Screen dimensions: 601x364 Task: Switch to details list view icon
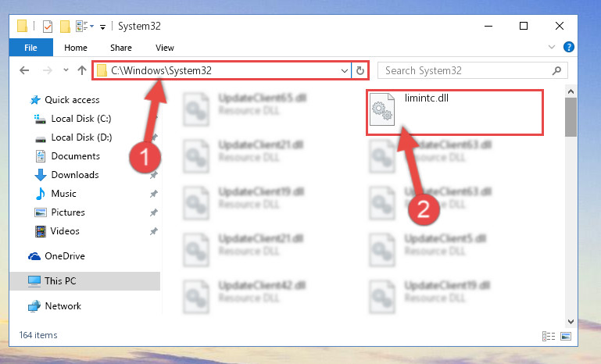[549, 337]
